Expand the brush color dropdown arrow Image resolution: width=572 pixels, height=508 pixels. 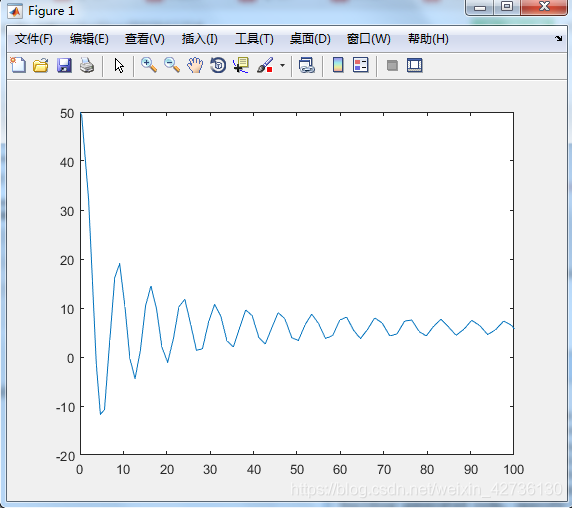(x=282, y=66)
